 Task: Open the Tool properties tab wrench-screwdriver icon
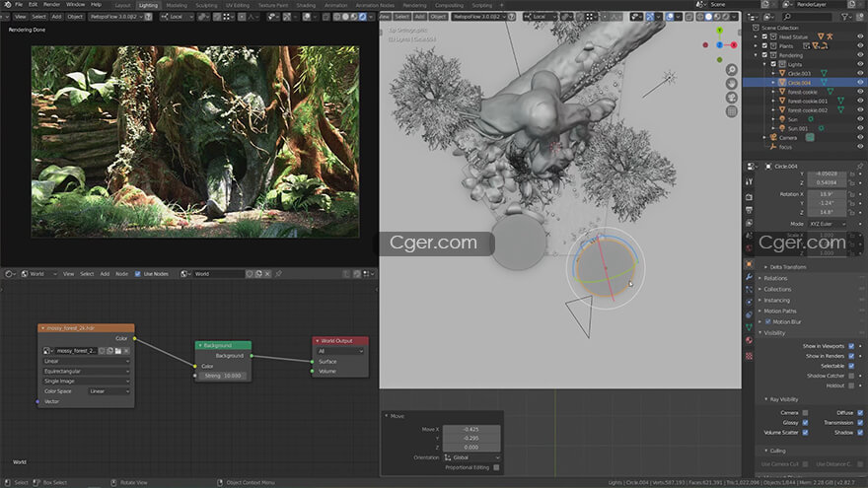749,181
